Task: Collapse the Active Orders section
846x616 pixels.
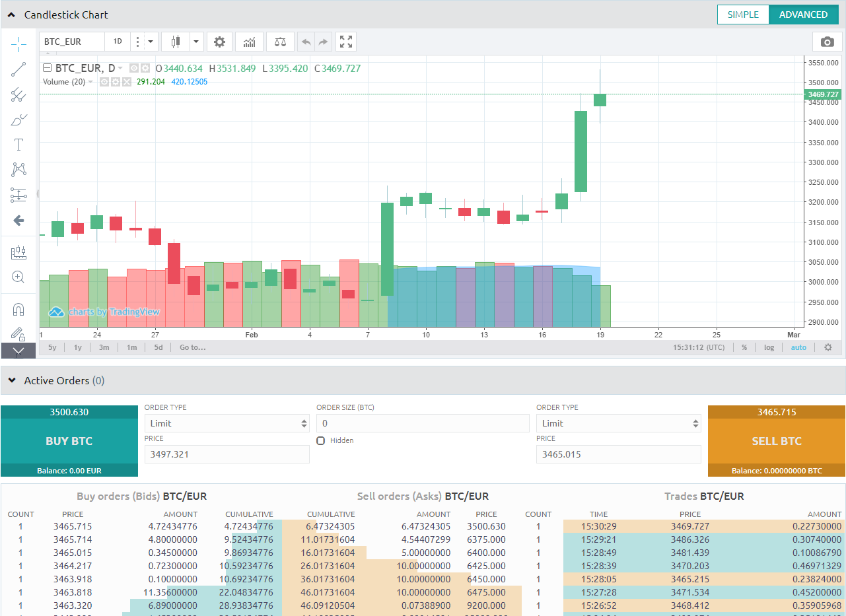Action: point(11,380)
